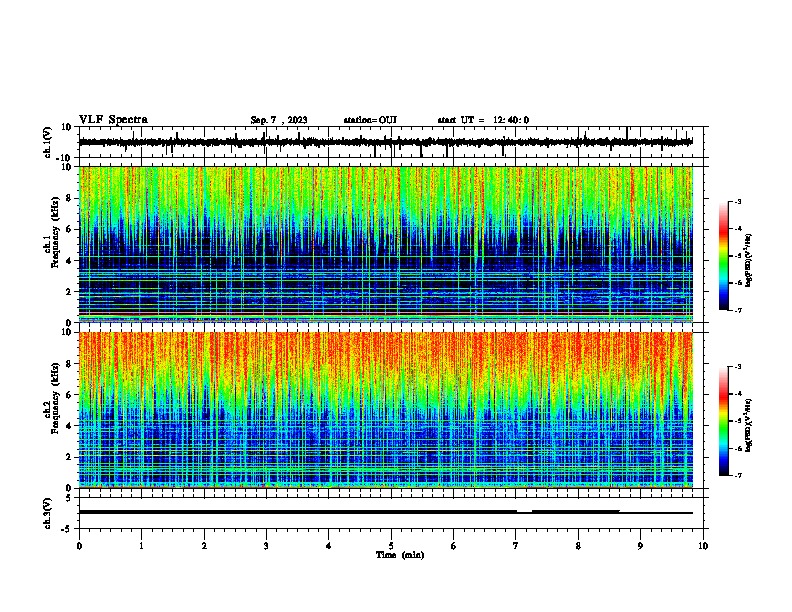Click the ch.3 black voltage trace
This screenshot has height=612, width=792.
(x=386, y=512)
